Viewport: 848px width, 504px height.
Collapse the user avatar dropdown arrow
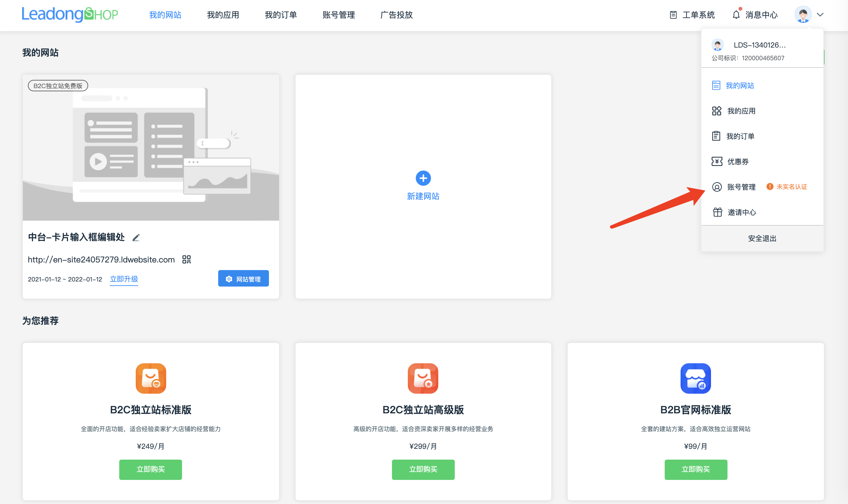click(x=820, y=15)
